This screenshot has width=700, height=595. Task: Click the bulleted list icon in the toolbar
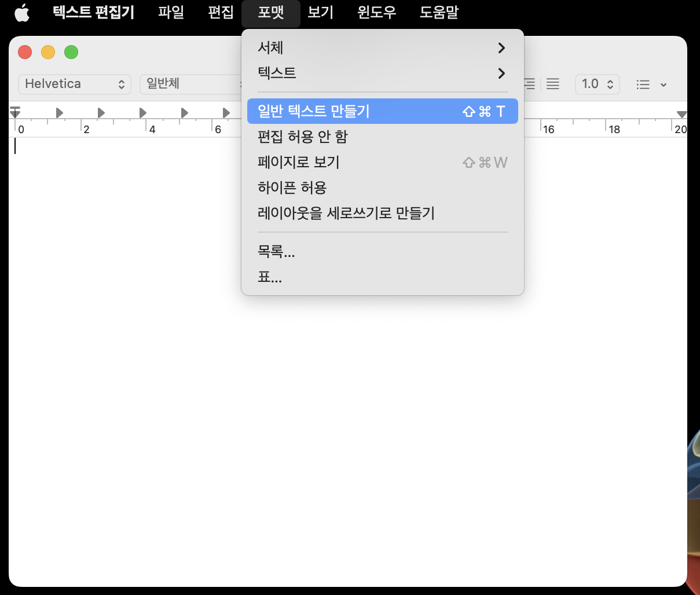(x=643, y=84)
